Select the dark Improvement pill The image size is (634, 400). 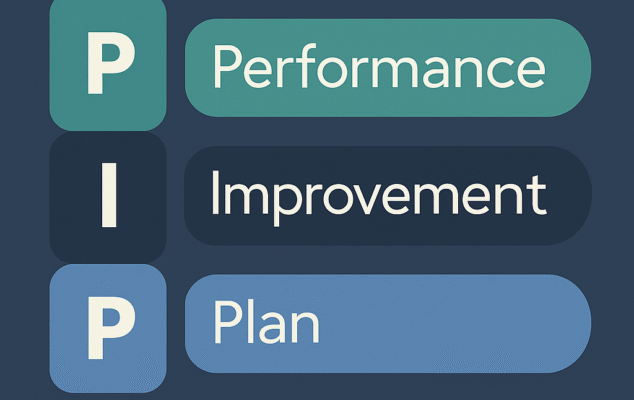click(x=388, y=197)
